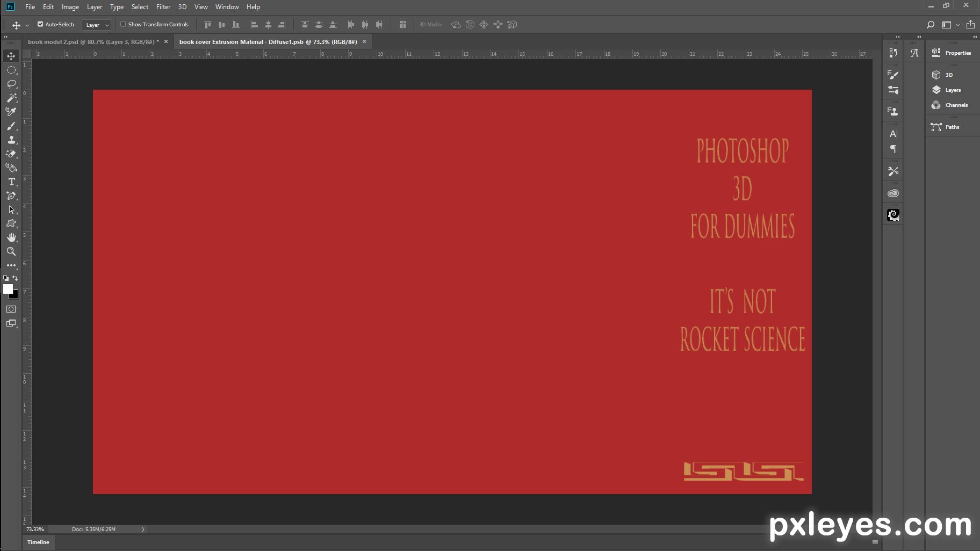This screenshot has width=980, height=551.
Task: Click the background color swatch
Action: click(x=15, y=295)
